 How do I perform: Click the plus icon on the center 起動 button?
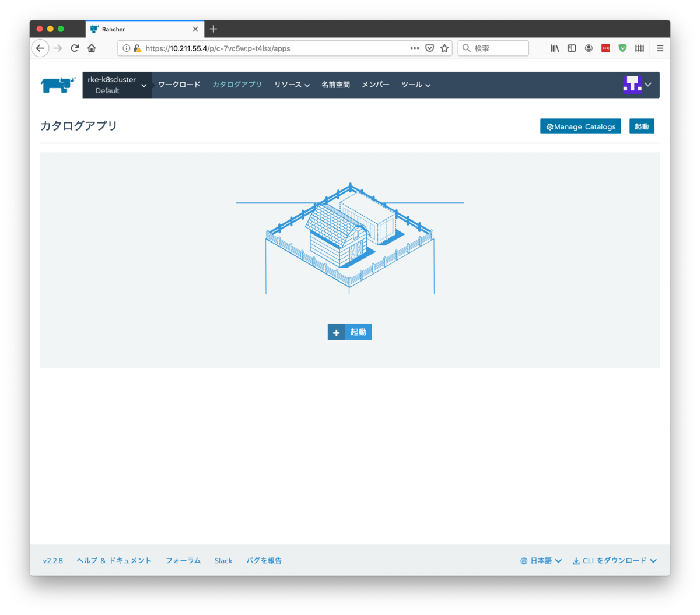(336, 332)
